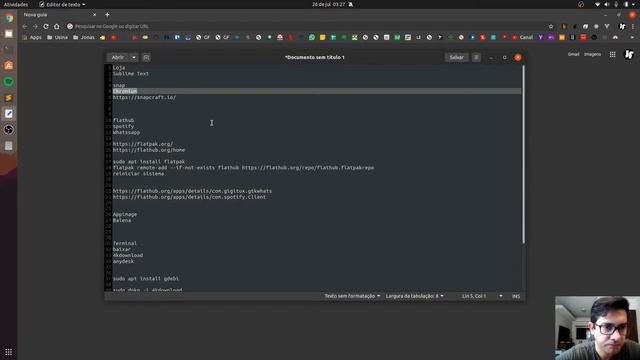Image resolution: width=640 pixels, height=360 pixels.
Task: Click the 'AppImage' line in the document
Action: pos(124,214)
